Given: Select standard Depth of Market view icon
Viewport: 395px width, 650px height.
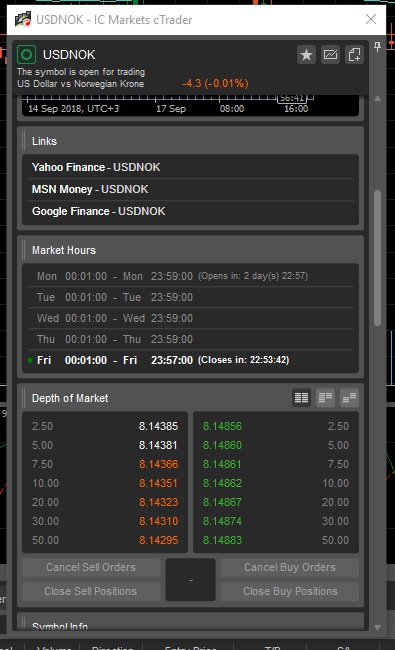Looking at the screenshot, I should [x=301, y=398].
